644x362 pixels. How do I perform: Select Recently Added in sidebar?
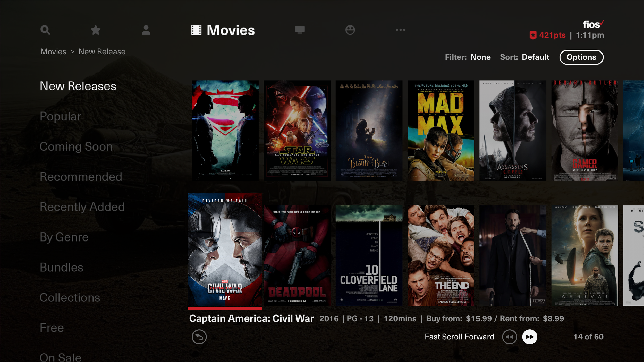pyautogui.click(x=82, y=207)
